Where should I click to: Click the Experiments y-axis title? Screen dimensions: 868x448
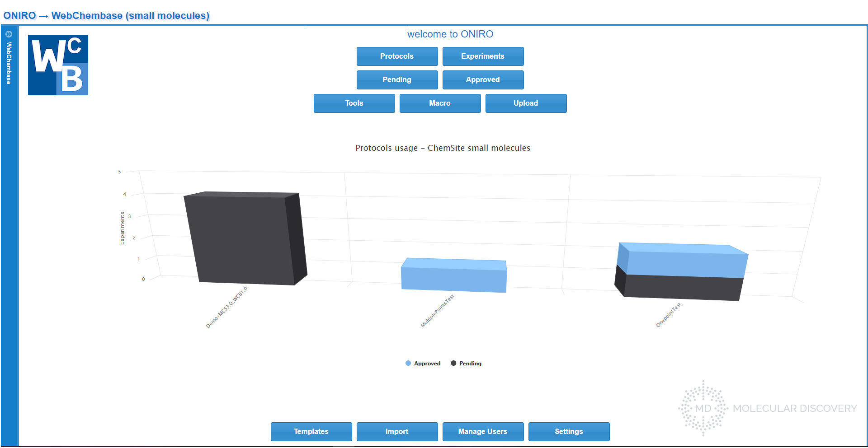coord(122,229)
